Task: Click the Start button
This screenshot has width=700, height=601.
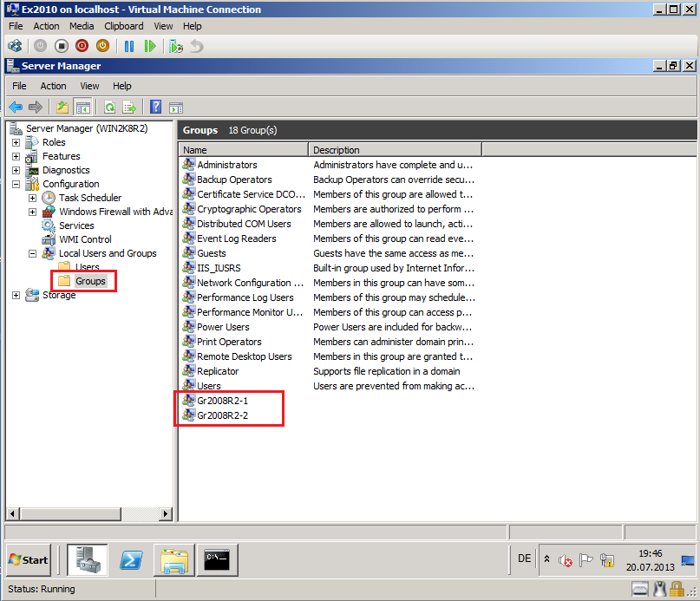Action: (29, 559)
